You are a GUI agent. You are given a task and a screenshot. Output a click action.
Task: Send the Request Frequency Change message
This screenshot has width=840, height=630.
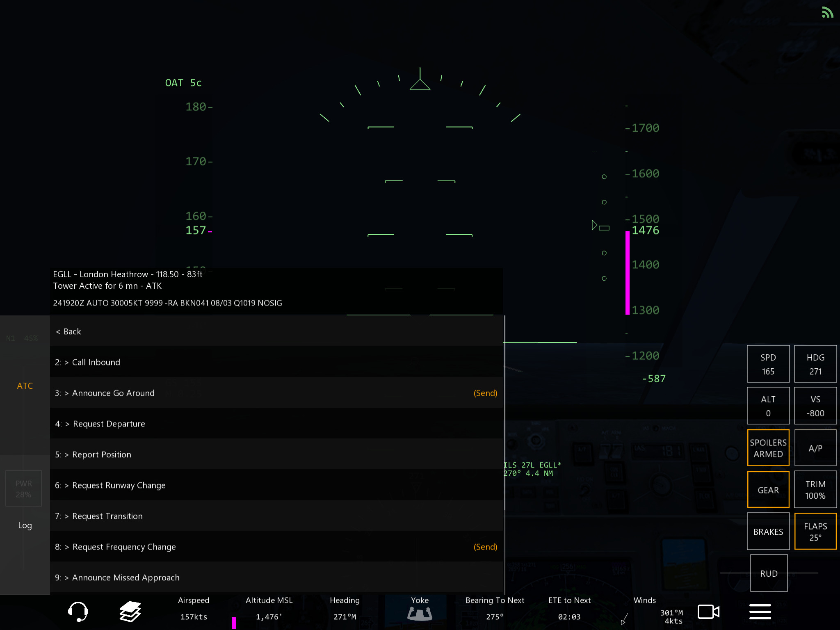pos(485,547)
